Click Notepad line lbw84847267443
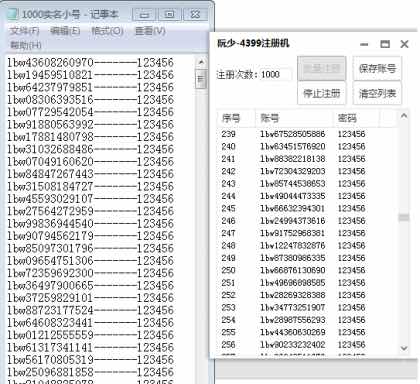This screenshot has height=384, width=420. (91, 174)
